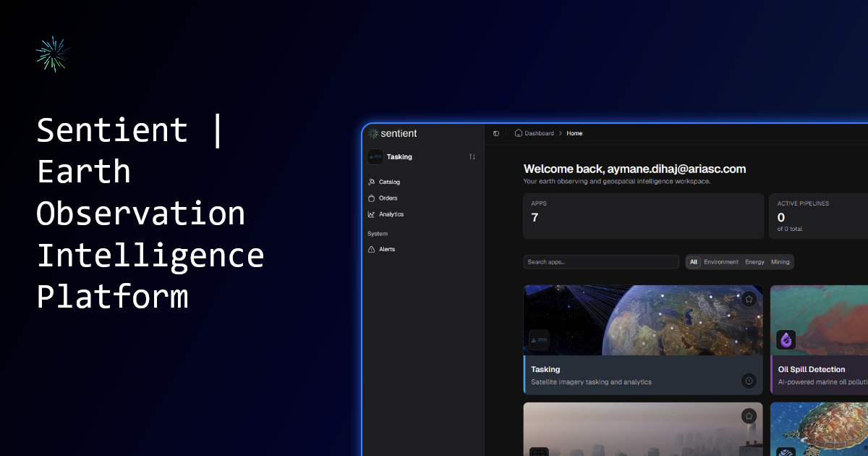Screen dimensions: 868x456
Task: Open the info icon on the Tasking card
Action: click(749, 381)
